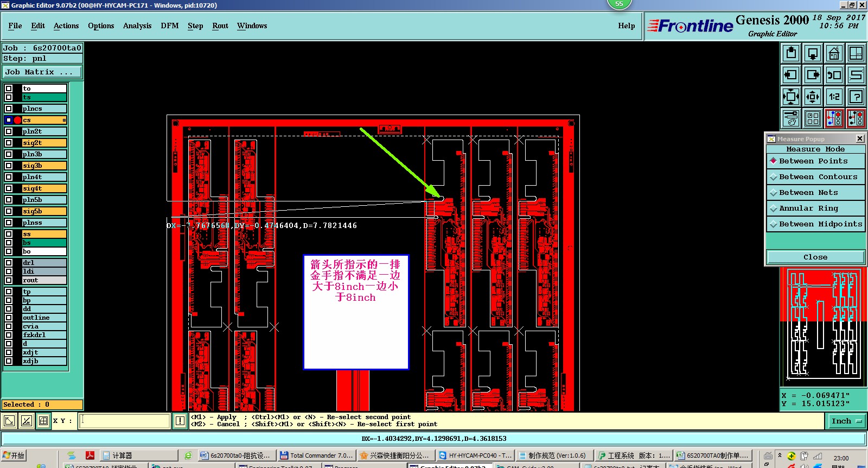Toggle checkbox for layer drl
The width and height of the screenshot is (868, 468).
[x=9, y=263]
